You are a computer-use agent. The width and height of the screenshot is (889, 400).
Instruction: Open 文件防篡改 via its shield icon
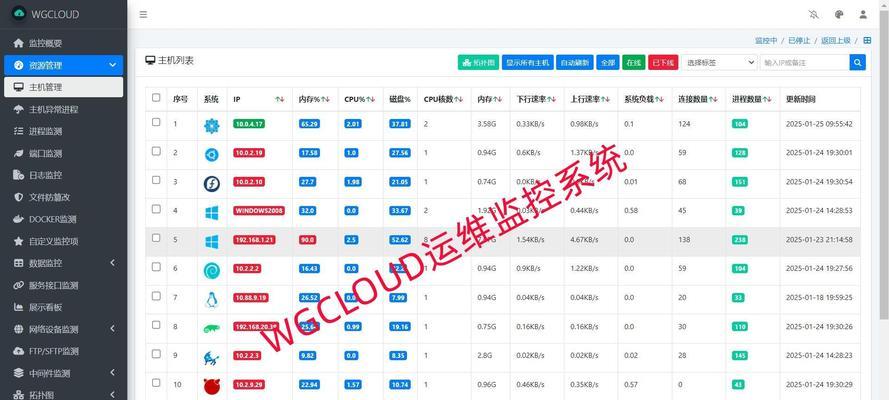click(x=19, y=197)
